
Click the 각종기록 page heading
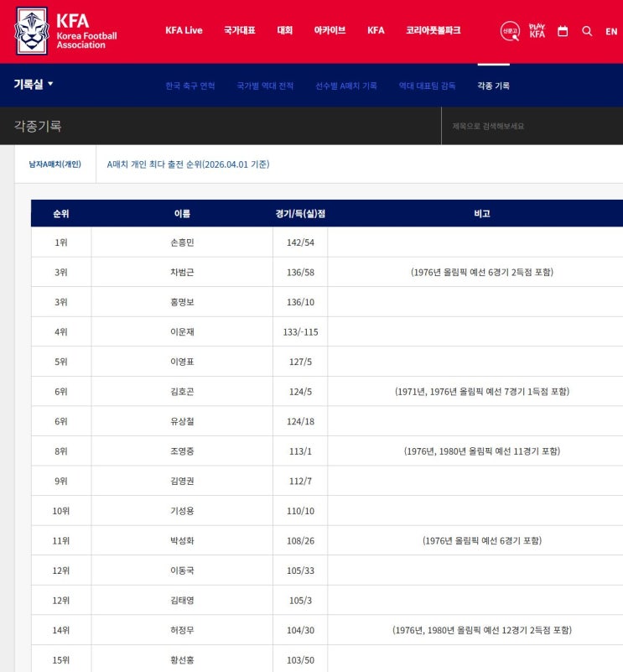click(x=38, y=126)
